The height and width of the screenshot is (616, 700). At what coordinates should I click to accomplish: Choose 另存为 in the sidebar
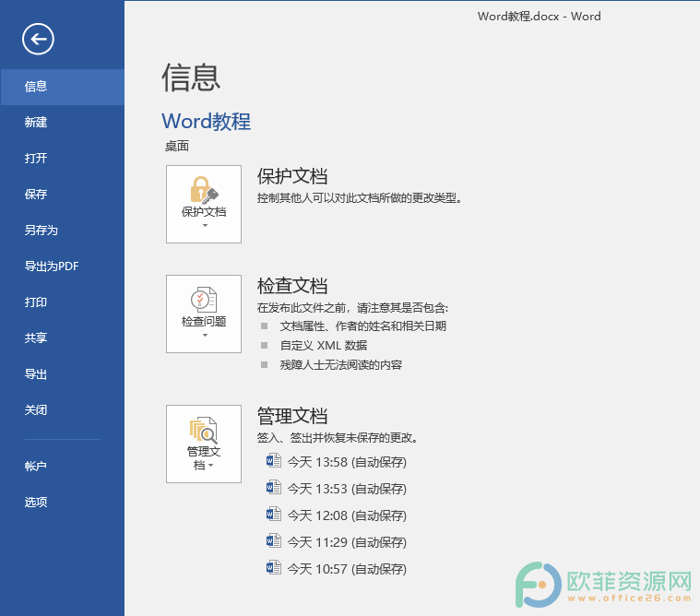[63, 231]
